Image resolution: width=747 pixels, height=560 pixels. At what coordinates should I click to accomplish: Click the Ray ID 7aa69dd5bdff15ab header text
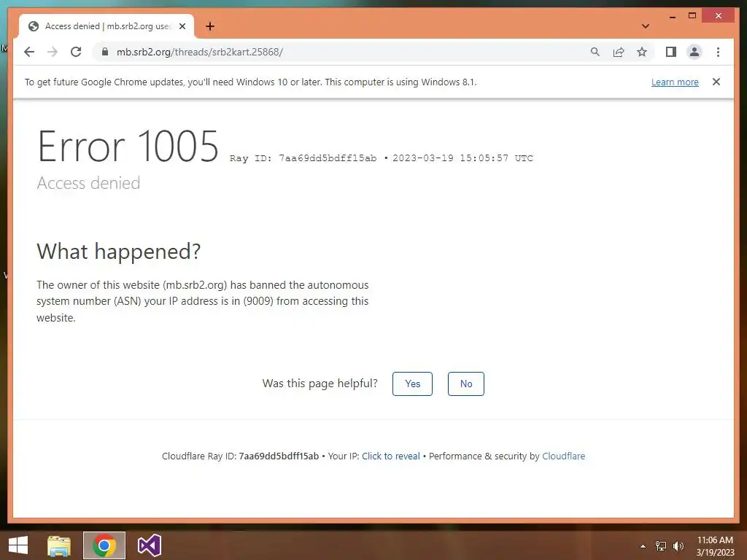click(x=303, y=158)
